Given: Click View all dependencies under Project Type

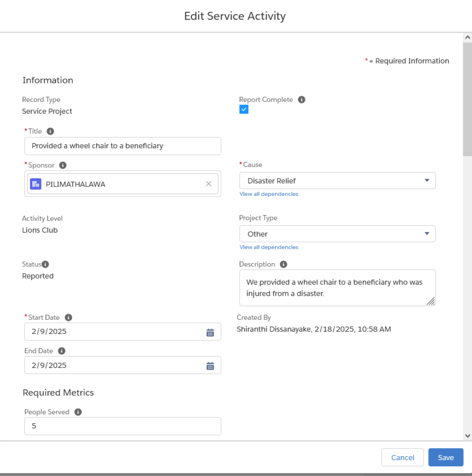Looking at the screenshot, I should coord(269,247).
